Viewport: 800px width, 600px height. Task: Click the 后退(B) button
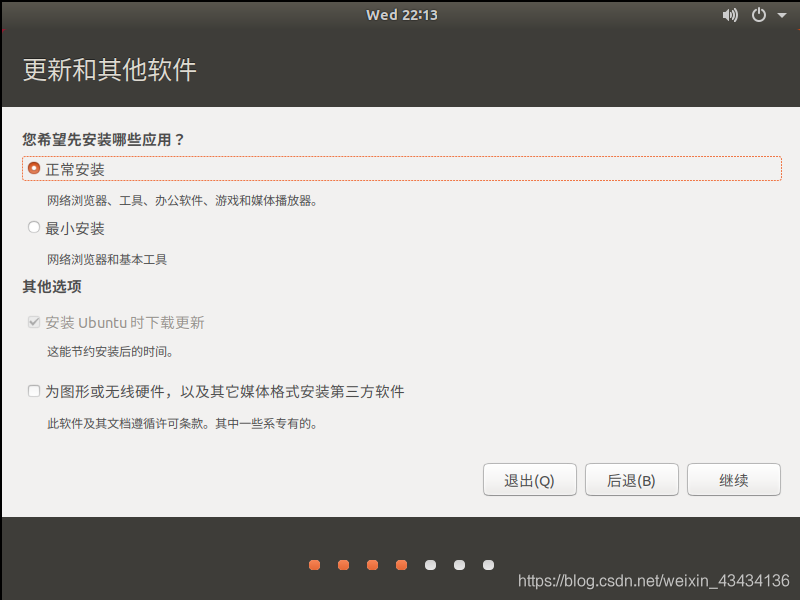[632, 480]
